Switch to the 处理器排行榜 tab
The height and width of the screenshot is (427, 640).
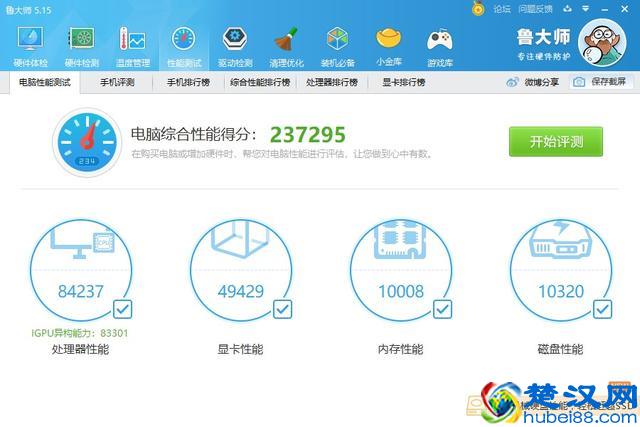[332, 82]
